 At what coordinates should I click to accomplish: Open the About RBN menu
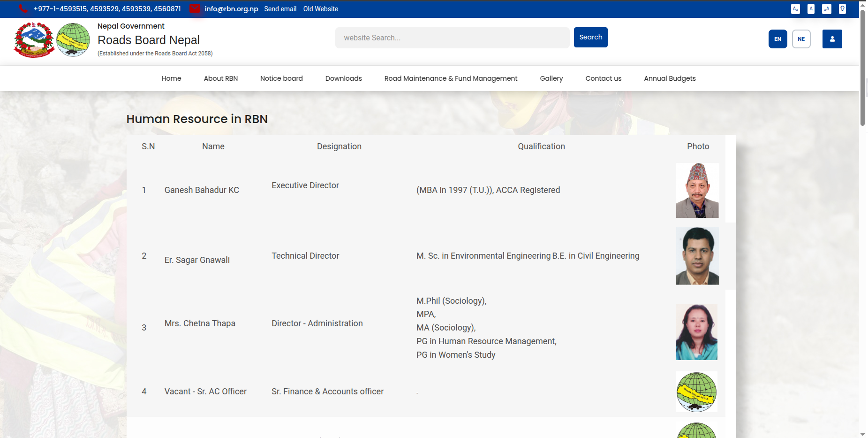(220, 78)
